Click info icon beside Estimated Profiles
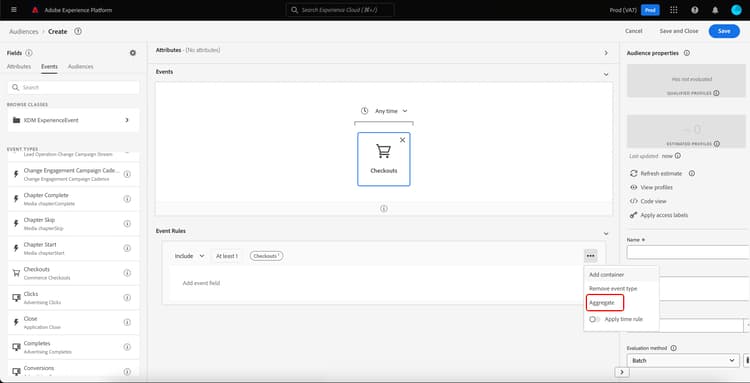 (x=717, y=144)
